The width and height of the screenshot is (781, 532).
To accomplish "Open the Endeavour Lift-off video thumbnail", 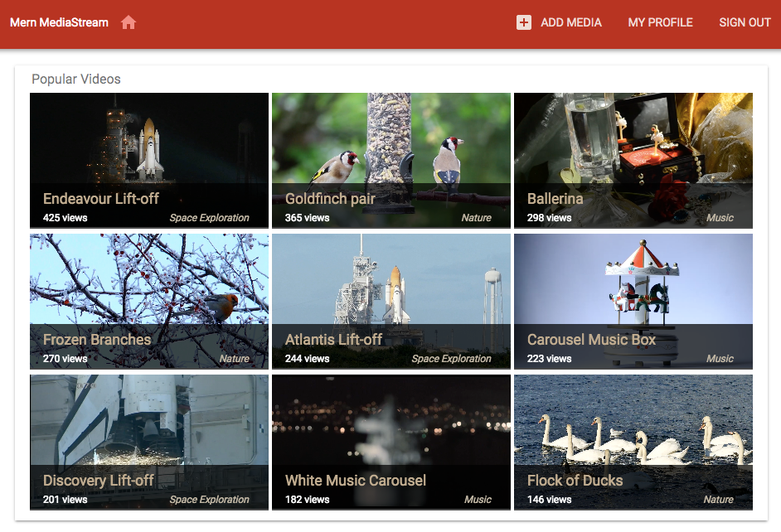I will tap(149, 138).
